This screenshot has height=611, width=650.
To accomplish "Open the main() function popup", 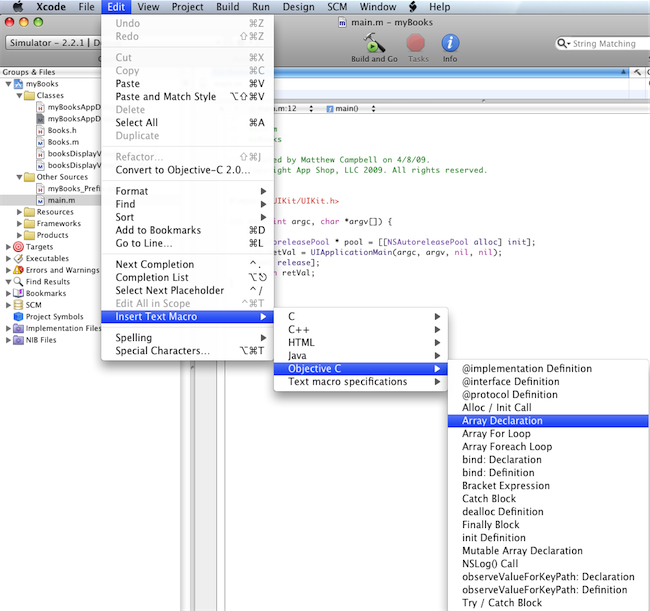I will click(351, 109).
